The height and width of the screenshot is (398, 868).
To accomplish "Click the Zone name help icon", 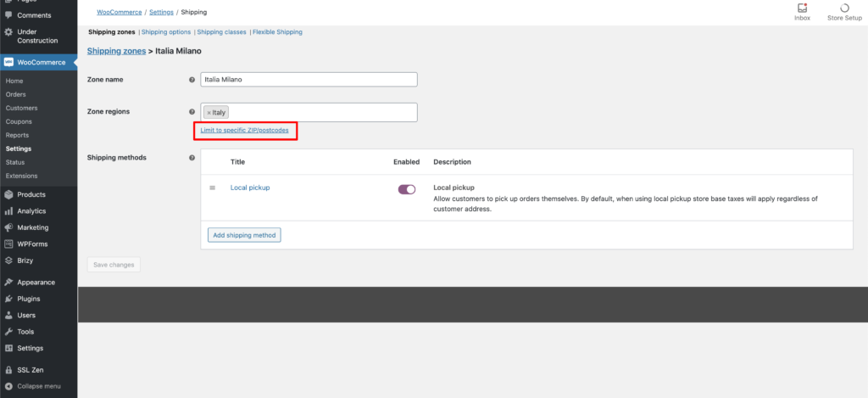I will [192, 80].
